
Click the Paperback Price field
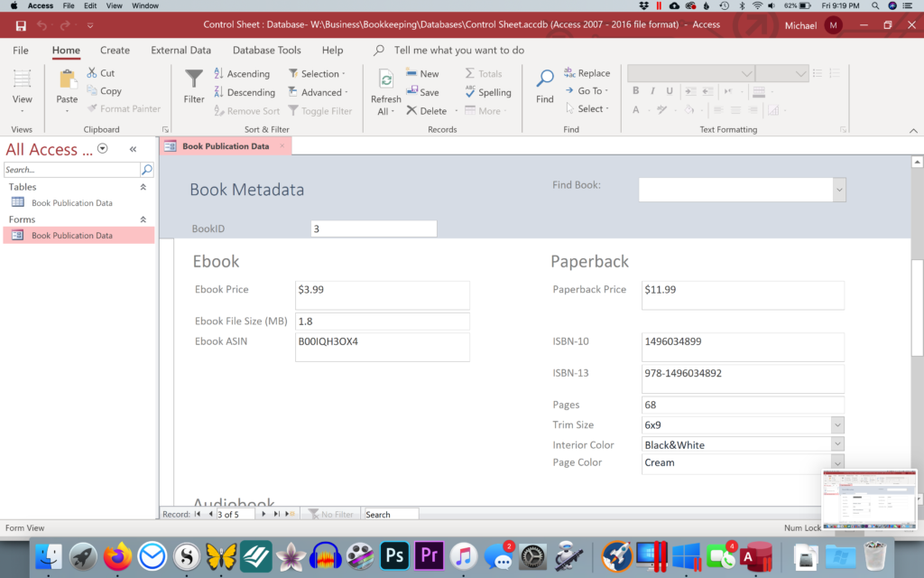click(744, 295)
